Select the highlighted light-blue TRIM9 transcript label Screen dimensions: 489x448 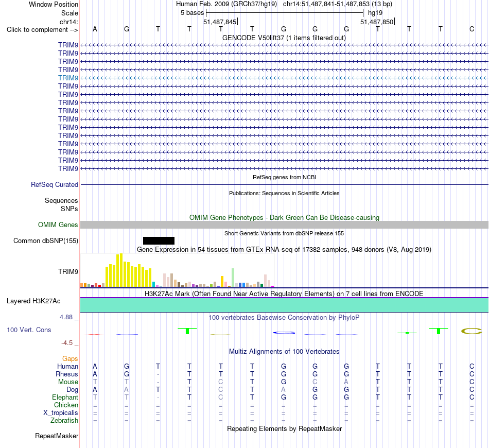point(68,78)
